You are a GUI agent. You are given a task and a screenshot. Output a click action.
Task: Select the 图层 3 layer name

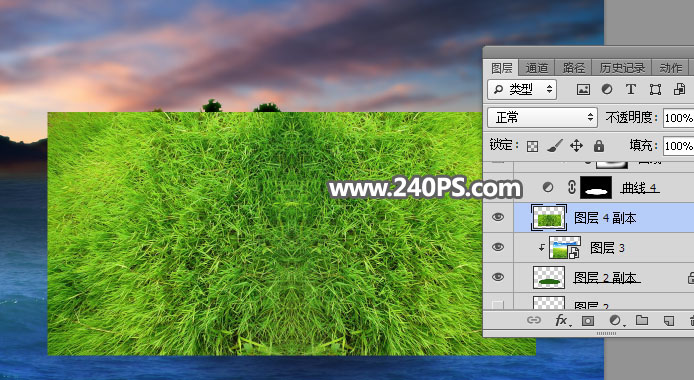(607, 248)
